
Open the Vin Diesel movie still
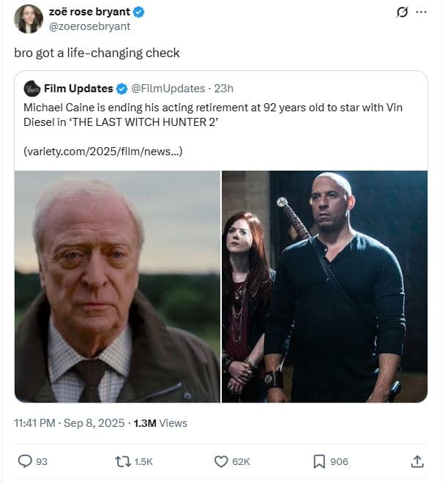pyautogui.click(x=324, y=286)
